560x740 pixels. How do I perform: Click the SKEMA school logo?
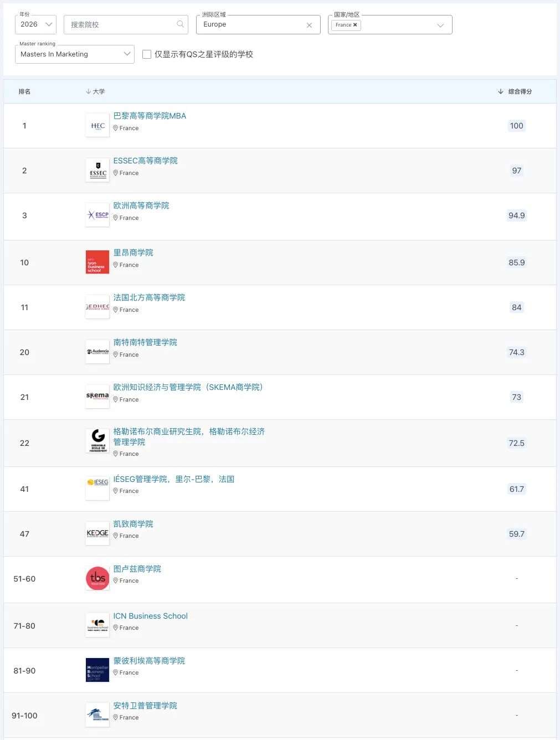point(97,396)
